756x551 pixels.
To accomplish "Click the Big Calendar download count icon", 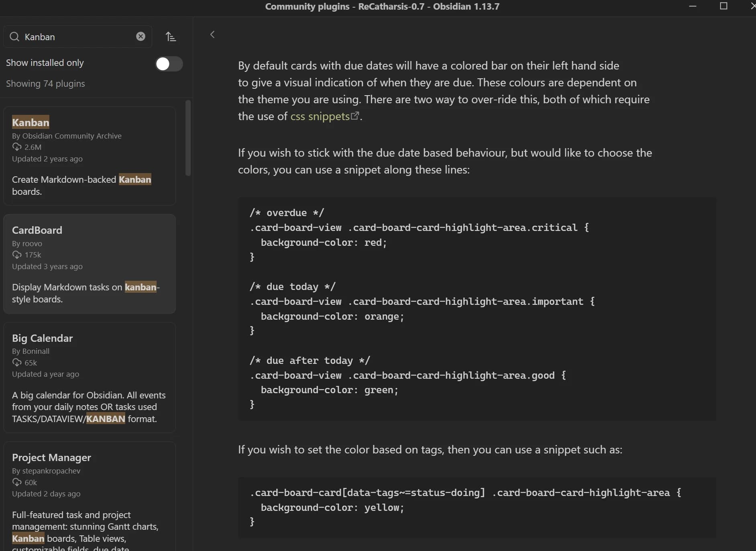I will click(17, 363).
